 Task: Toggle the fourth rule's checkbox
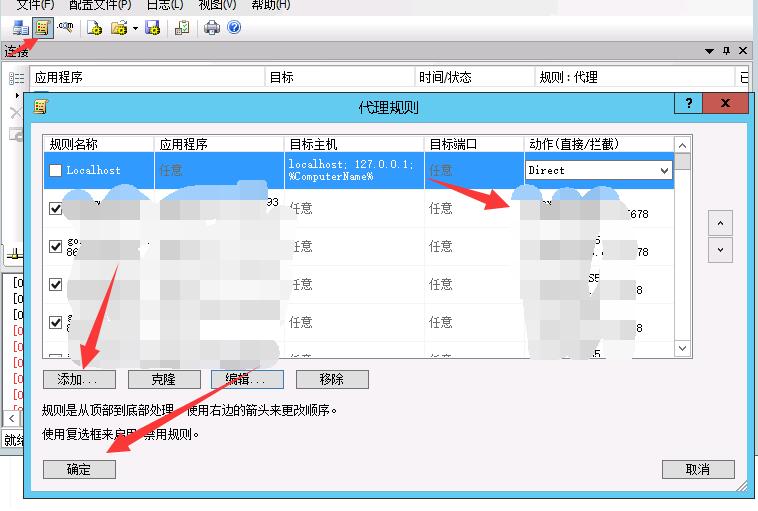click(x=56, y=285)
